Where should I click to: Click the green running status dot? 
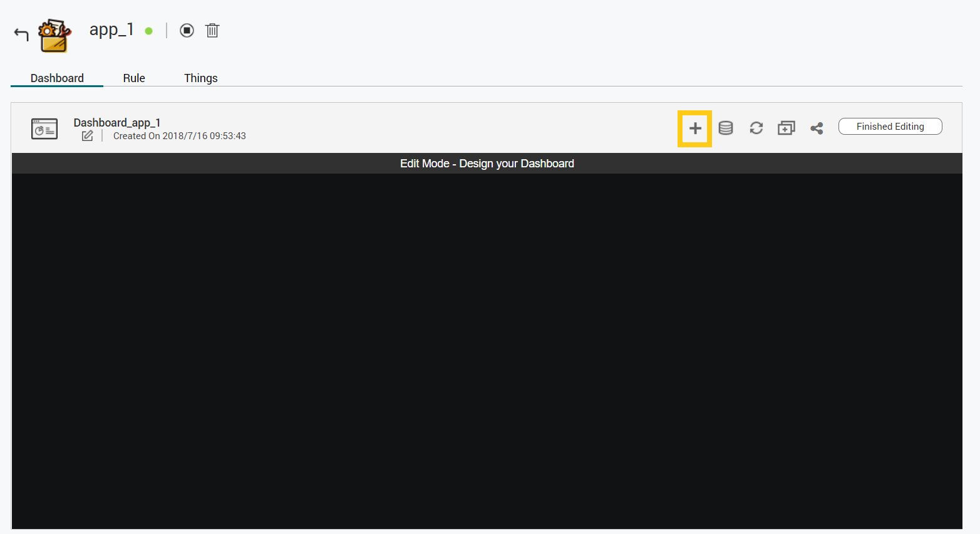pyautogui.click(x=148, y=31)
